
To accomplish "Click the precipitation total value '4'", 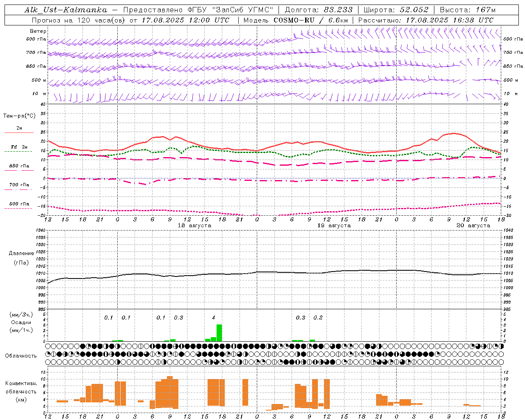I will 214,317.
